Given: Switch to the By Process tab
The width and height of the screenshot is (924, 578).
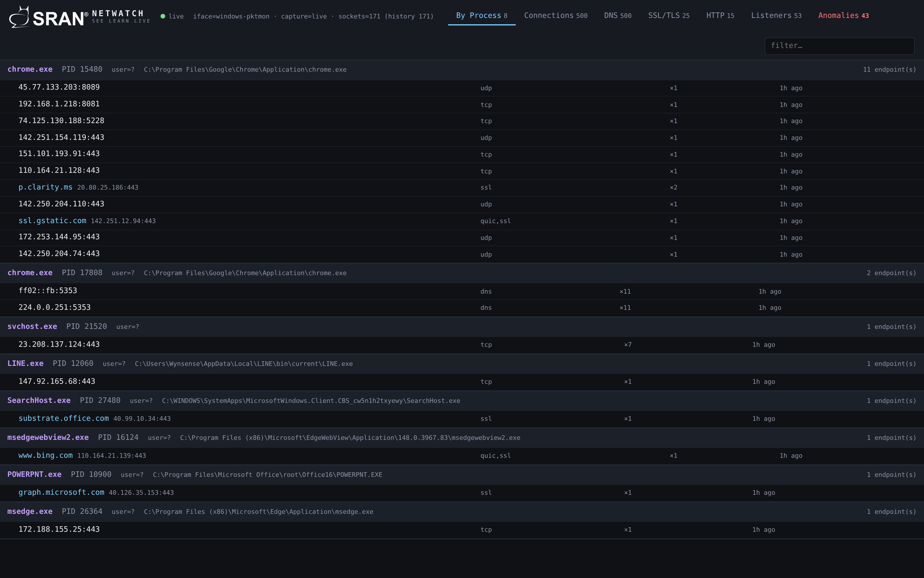Looking at the screenshot, I should tap(481, 16).
